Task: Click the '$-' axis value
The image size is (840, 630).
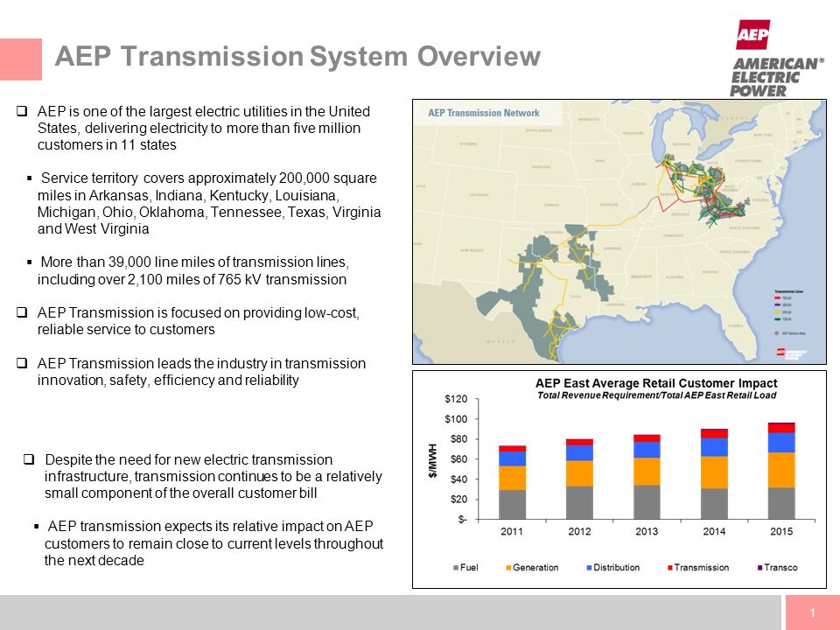Action: click(x=462, y=520)
